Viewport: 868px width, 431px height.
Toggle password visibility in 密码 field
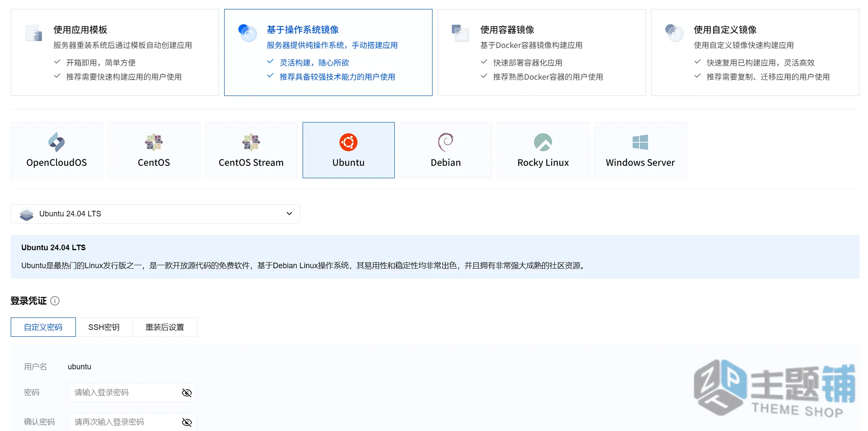point(187,393)
